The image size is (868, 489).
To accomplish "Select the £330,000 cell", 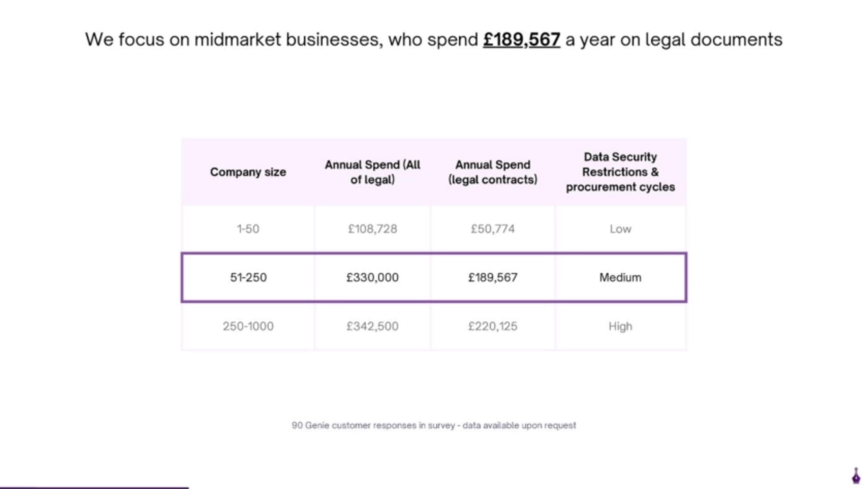I will coord(372,277).
